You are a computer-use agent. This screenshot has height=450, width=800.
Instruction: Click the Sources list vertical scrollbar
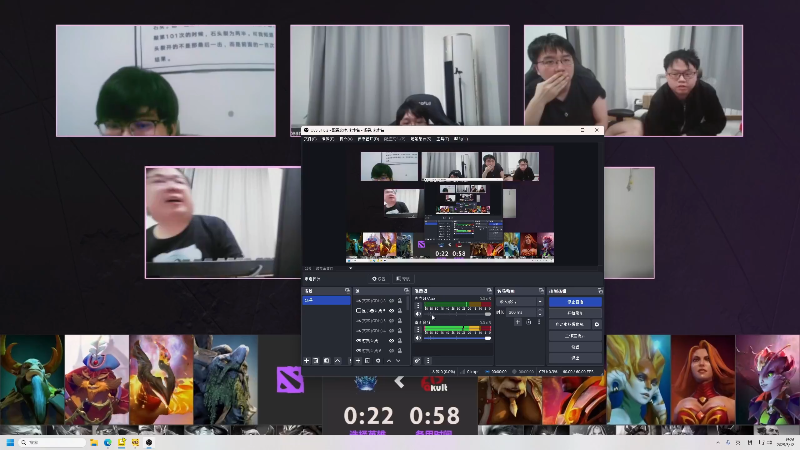(x=408, y=303)
